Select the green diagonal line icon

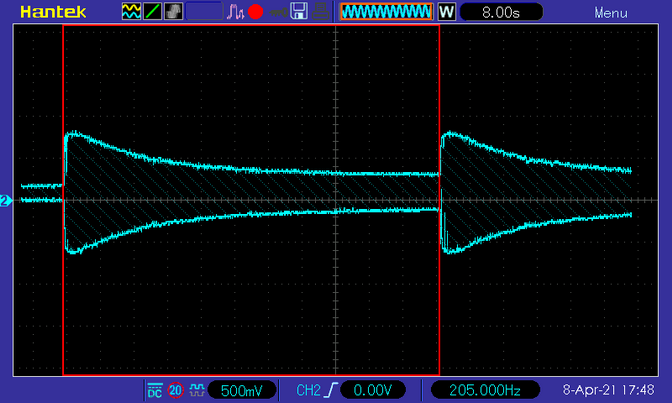[x=152, y=11]
